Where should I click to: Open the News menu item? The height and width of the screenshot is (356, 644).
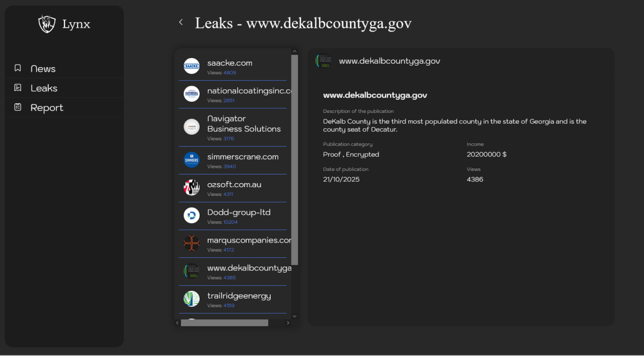tap(43, 69)
